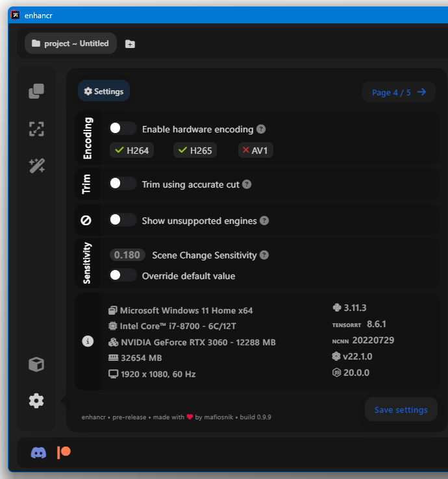Click the Python logo beside 3.11.3
This screenshot has height=479, width=448.
pyautogui.click(x=337, y=308)
